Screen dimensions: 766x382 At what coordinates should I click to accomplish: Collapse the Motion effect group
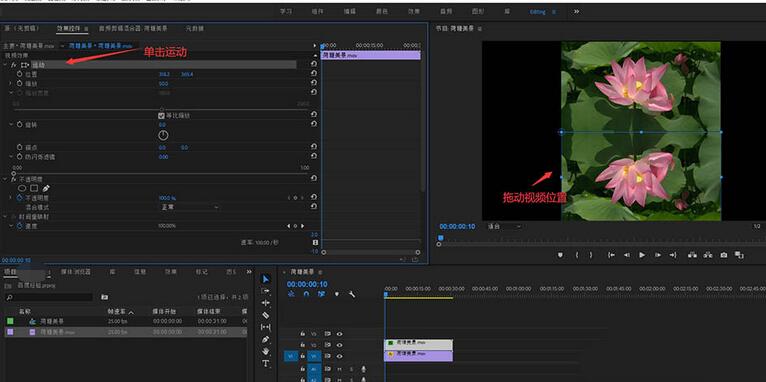point(4,64)
